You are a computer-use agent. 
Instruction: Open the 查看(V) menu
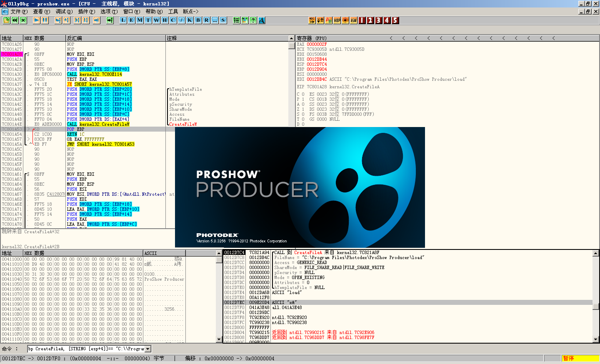coord(41,12)
